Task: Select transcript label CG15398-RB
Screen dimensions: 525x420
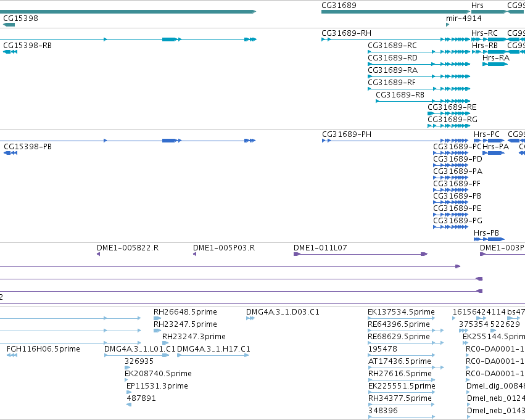Action: [x=28, y=46]
